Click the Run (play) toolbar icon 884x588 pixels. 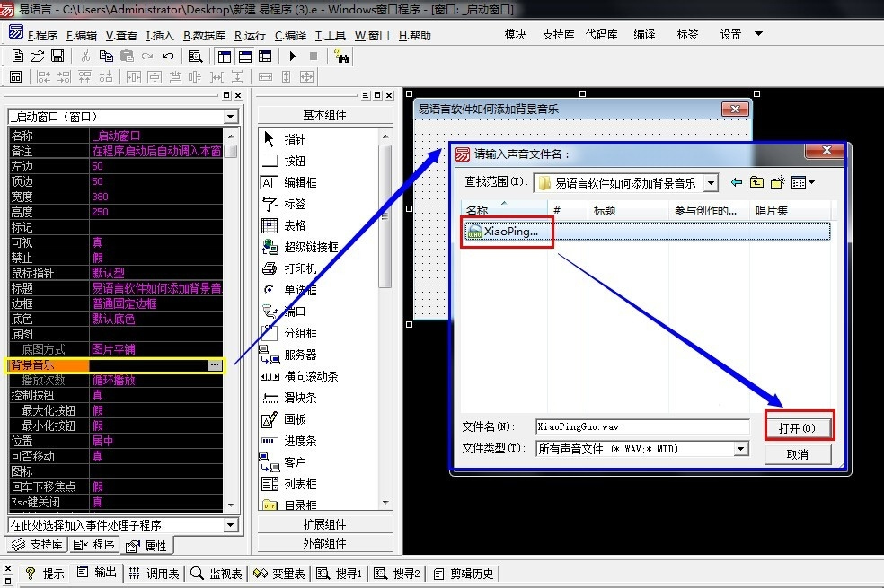click(292, 56)
